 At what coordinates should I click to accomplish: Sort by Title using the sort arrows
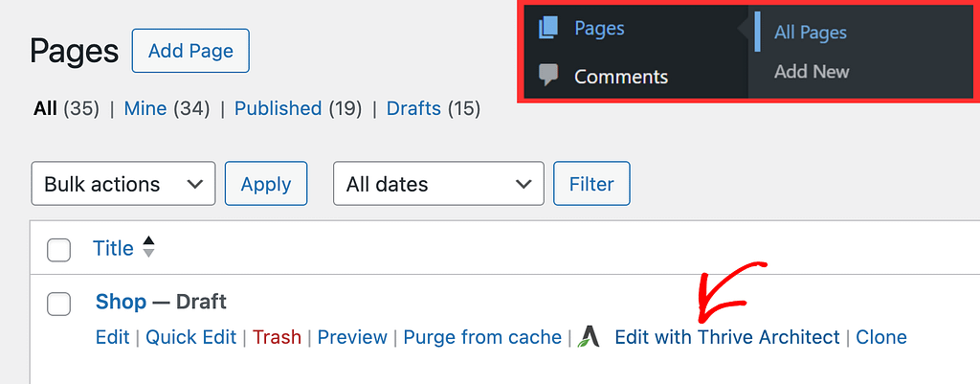click(148, 247)
